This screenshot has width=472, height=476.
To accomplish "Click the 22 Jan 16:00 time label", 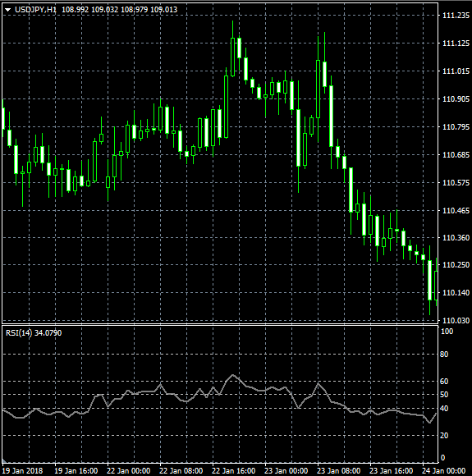I will click(x=234, y=471).
